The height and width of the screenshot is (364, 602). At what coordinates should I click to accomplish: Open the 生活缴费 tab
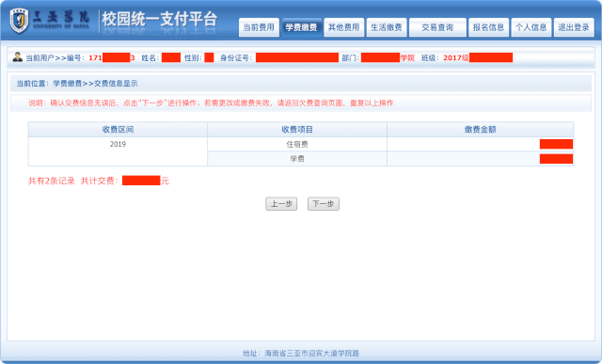(x=387, y=27)
